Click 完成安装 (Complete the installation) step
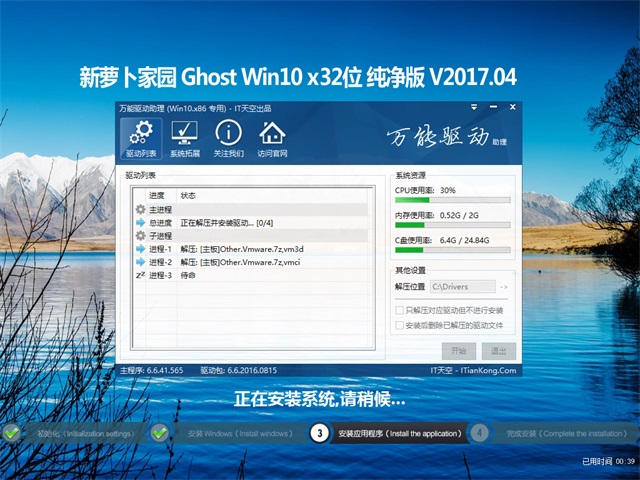The width and height of the screenshot is (640, 480). pyautogui.click(x=566, y=433)
